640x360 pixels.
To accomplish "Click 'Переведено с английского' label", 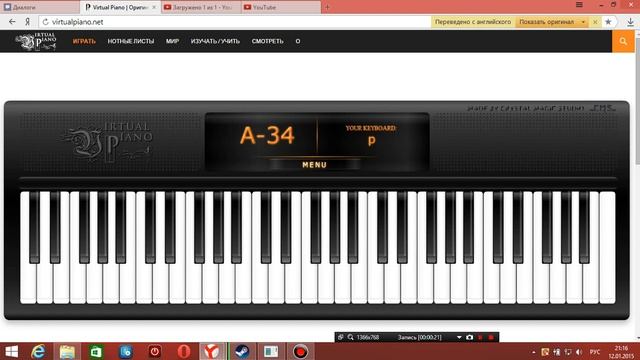I will [473, 22].
